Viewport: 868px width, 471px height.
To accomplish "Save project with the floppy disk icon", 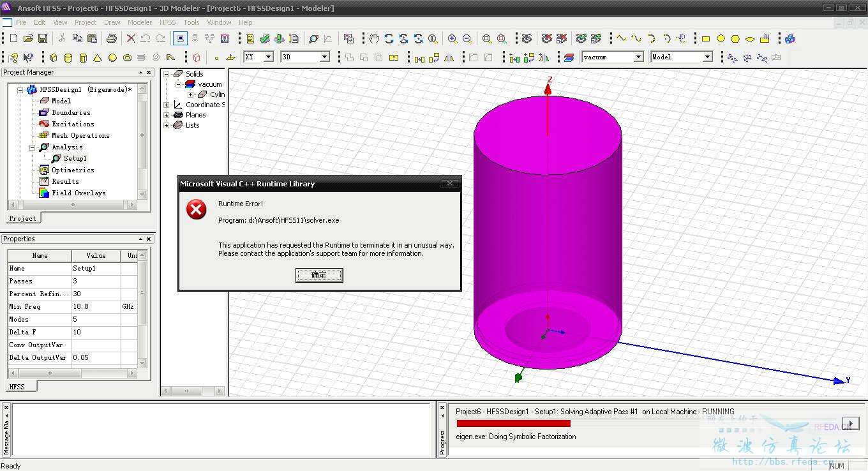I will click(43, 39).
